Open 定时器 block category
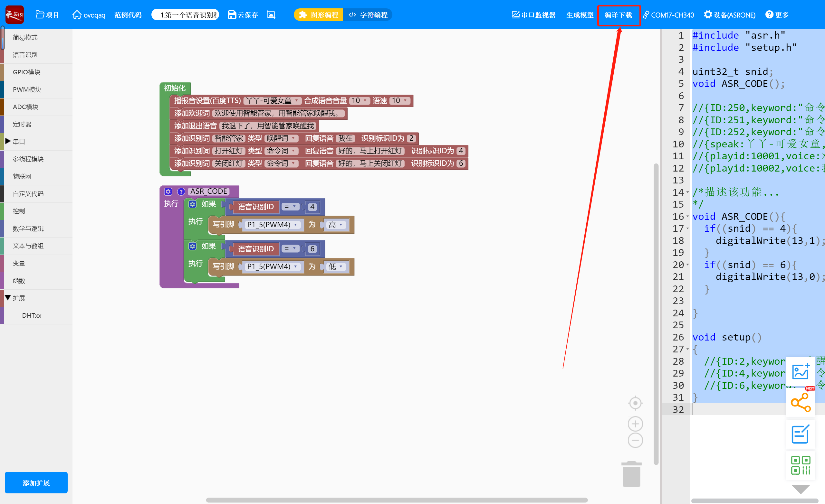The height and width of the screenshot is (504, 825). 36,125
